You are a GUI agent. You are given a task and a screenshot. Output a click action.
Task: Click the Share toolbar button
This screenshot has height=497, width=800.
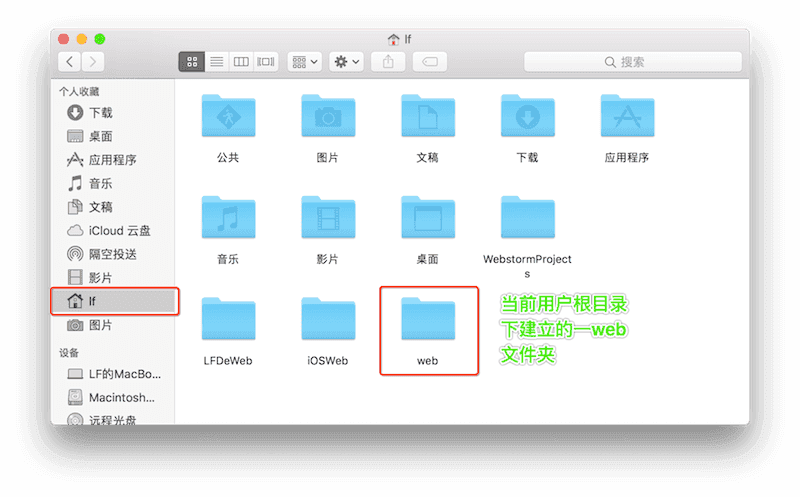pyautogui.click(x=388, y=62)
